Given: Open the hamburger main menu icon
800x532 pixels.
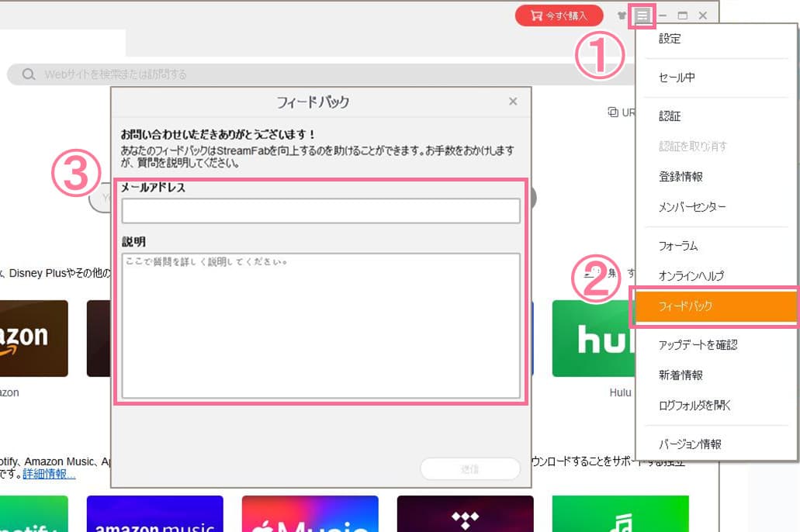Looking at the screenshot, I should (x=642, y=16).
